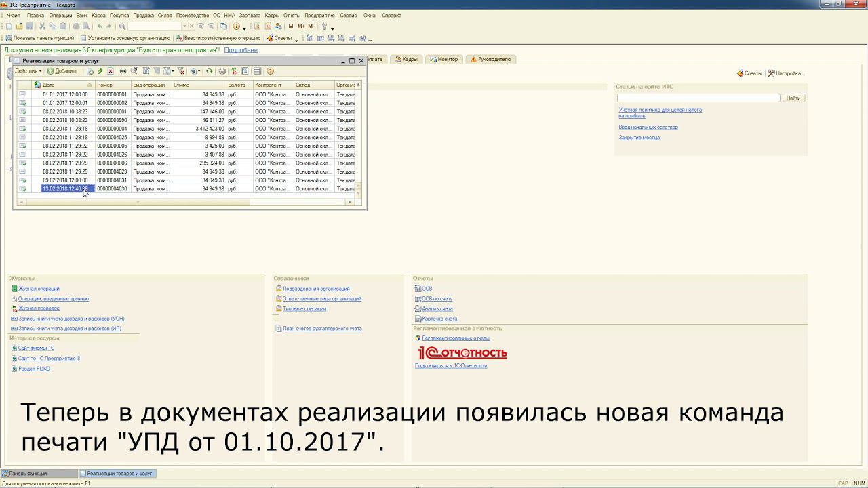This screenshot has height=488, width=868.
Task: Click the printer icon in document list toolbar
Action: [x=222, y=71]
